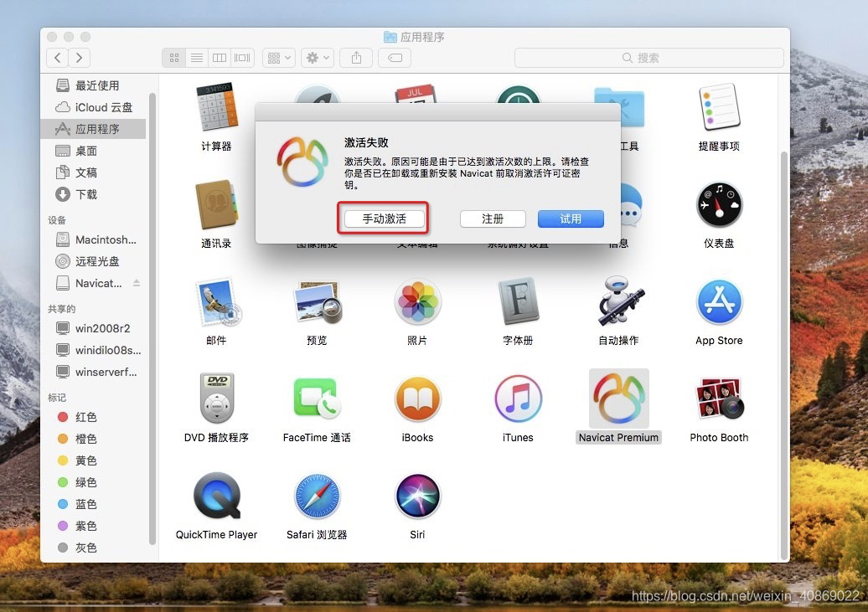Open the Safari 浏览器 app
This screenshot has height=612, width=868.
(318, 496)
